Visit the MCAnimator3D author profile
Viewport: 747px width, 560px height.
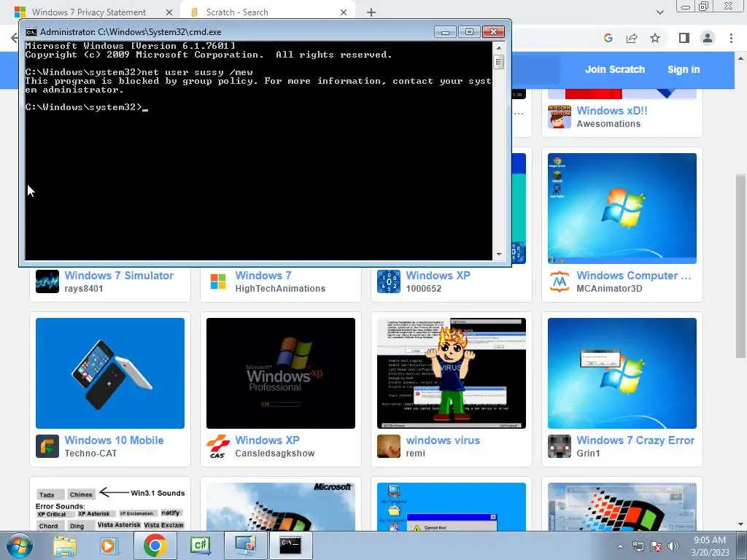609,289
